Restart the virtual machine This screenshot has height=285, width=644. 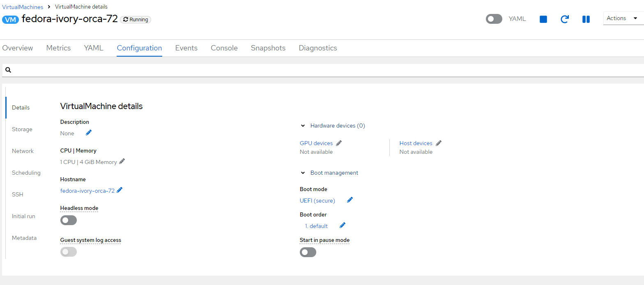point(565,19)
